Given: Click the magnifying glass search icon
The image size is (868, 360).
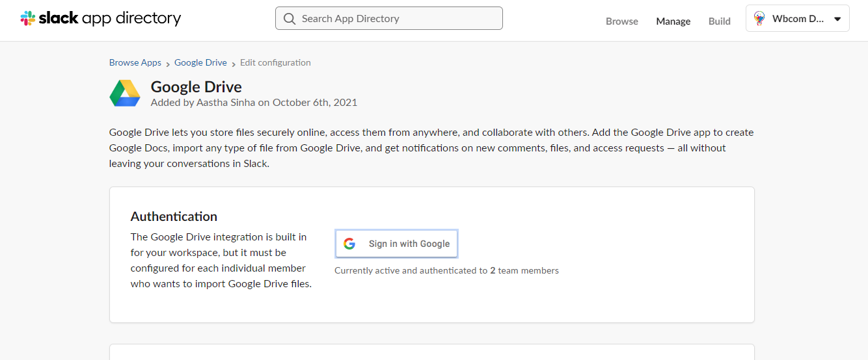Looking at the screenshot, I should 290,19.
